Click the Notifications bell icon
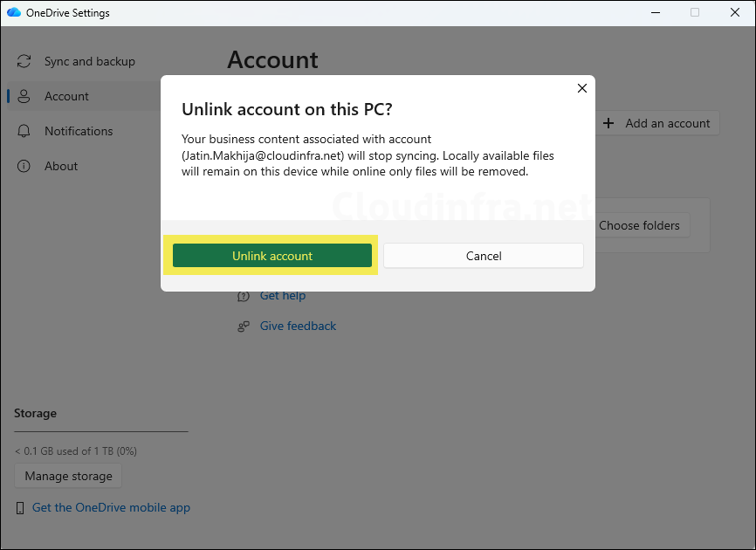The height and width of the screenshot is (550, 756). click(24, 131)
